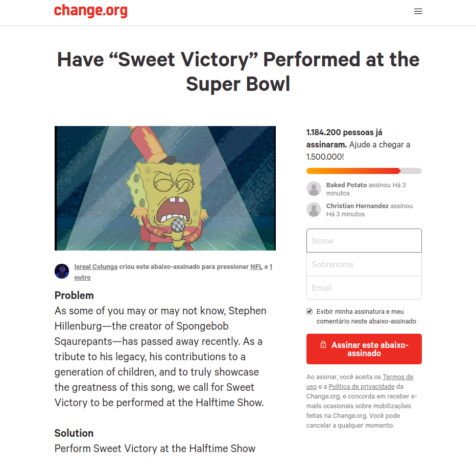Click the '1 outro' link
476x473 pixels.
(173, 272)
